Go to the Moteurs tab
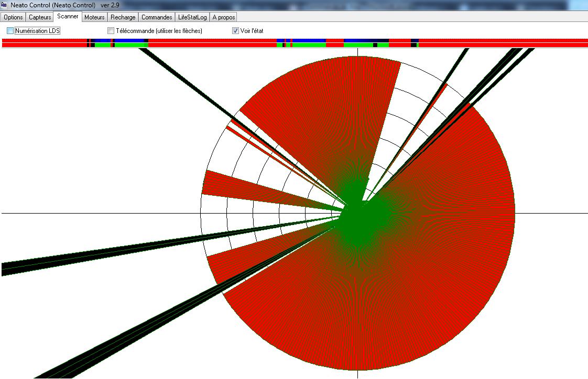Screen dimensions: 588x379 point(95,17)
